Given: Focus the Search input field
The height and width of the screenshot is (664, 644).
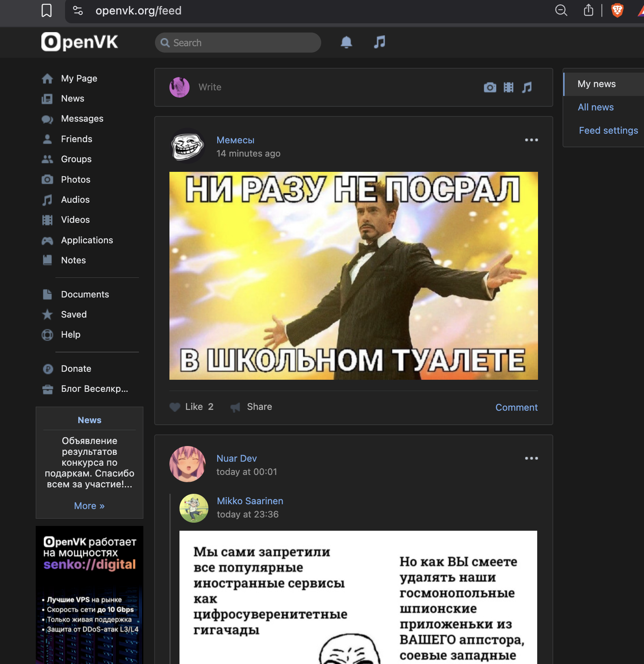Looking at the screenshot, I should point(238,43).
